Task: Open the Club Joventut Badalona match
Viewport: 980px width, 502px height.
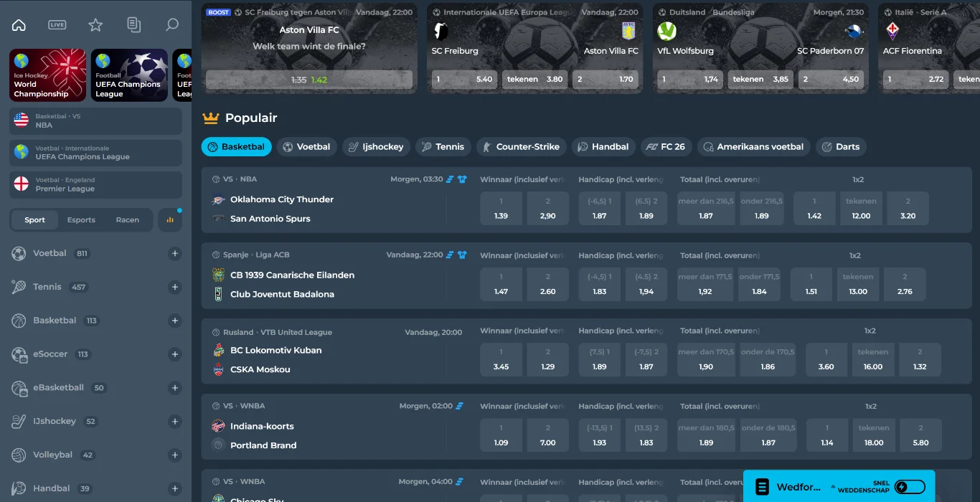Action: pyautogui.click(x=282, y=294)
